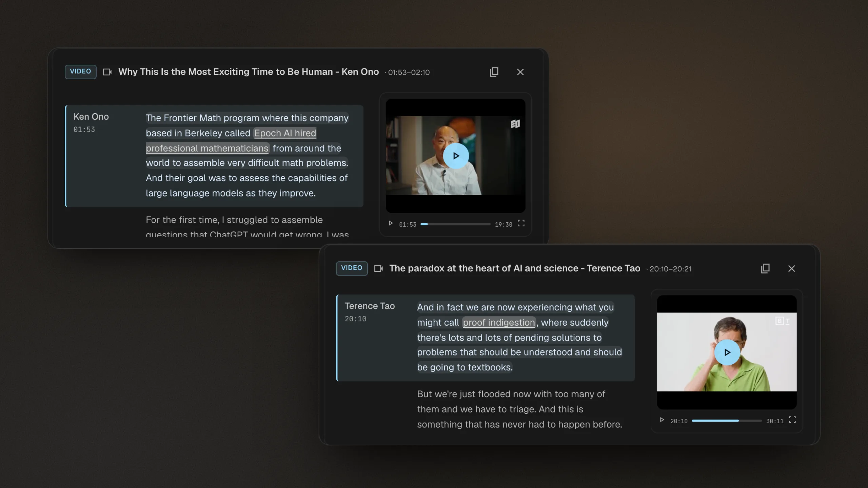This screenshot has height=488, width=868.
Task: Click the small play icon at 01:53
Action: click(391, 223)
